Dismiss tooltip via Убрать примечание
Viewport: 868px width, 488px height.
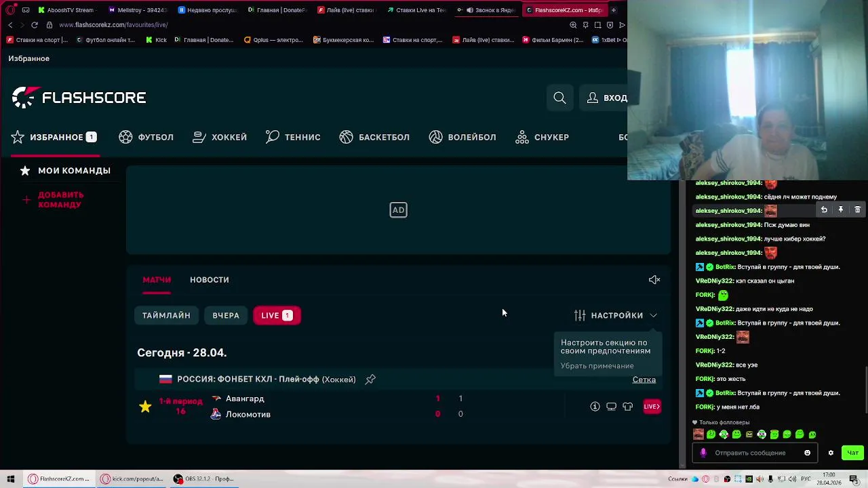pos(597,366)
